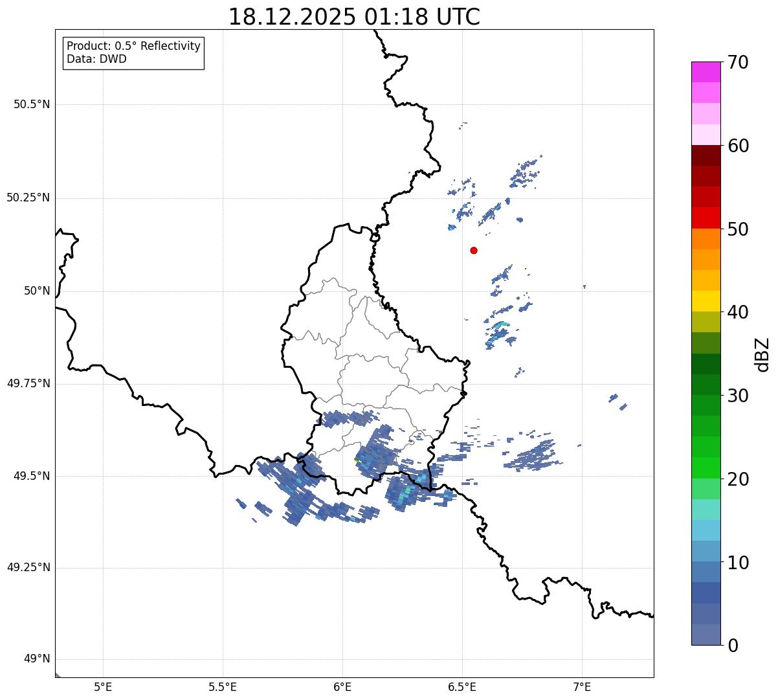Click the '49.25°N' latitude label
Image resolution: width=778 pixels, height=700 pixels.
coord(28,567)
